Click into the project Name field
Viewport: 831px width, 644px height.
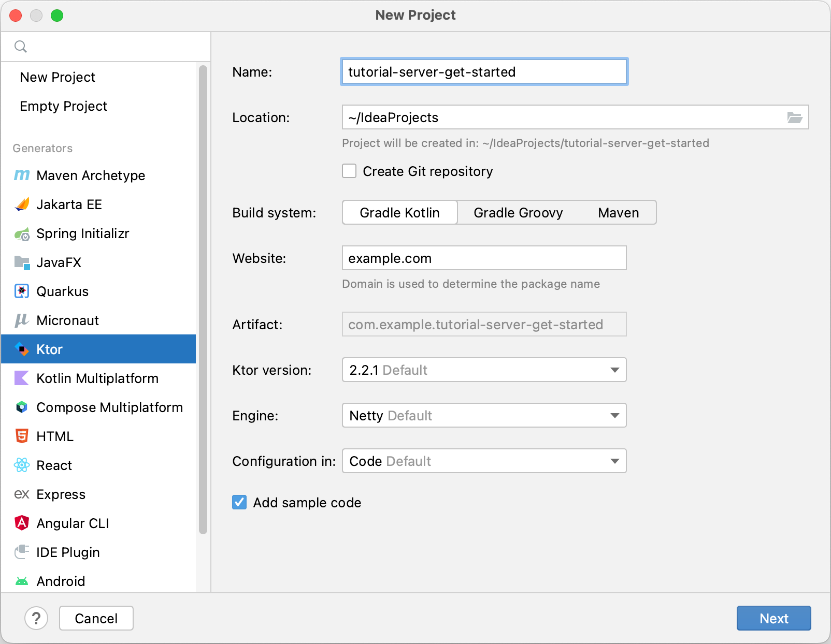coord(484,72)
